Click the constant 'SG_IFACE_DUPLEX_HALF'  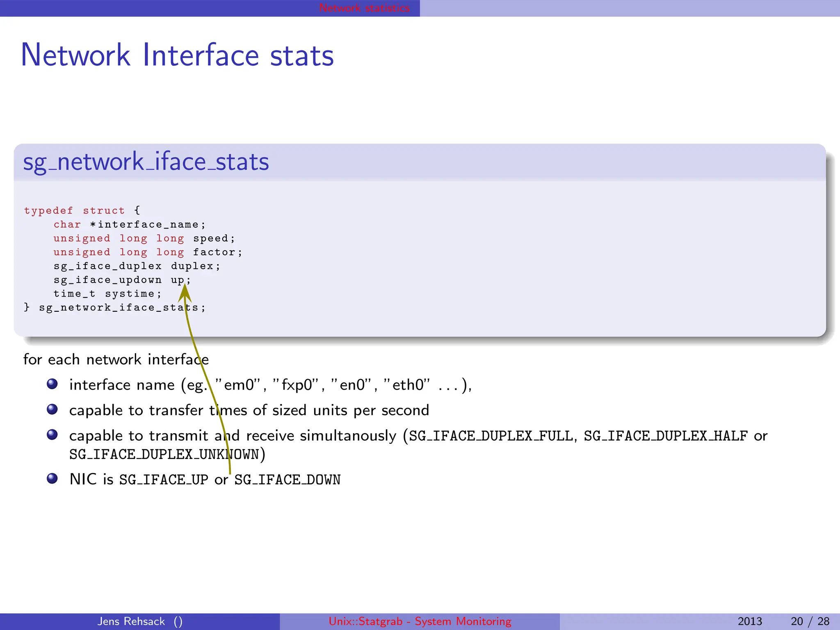666,436
